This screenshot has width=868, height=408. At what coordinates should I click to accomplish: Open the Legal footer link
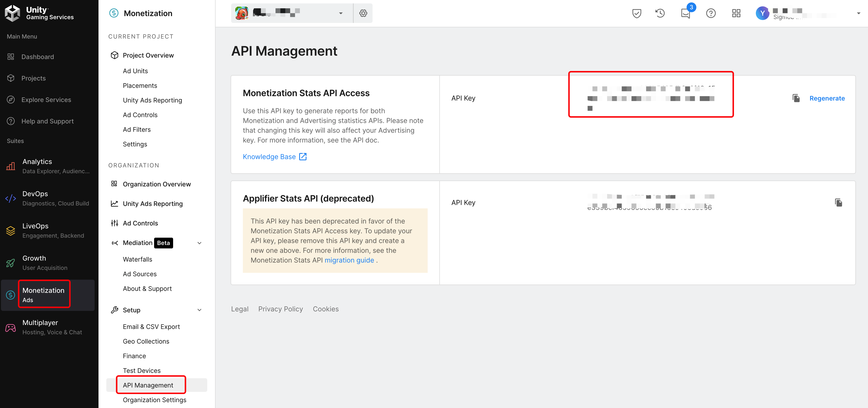240,309
